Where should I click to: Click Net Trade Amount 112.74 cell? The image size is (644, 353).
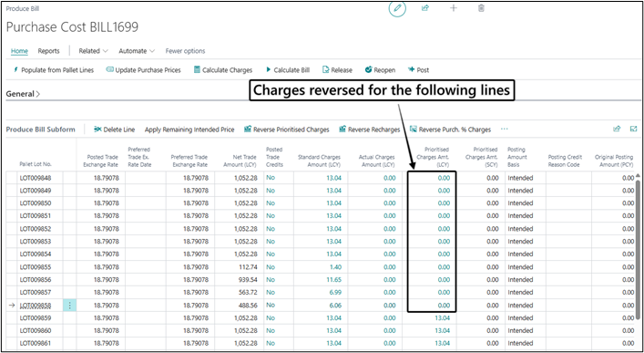(248, 267)
